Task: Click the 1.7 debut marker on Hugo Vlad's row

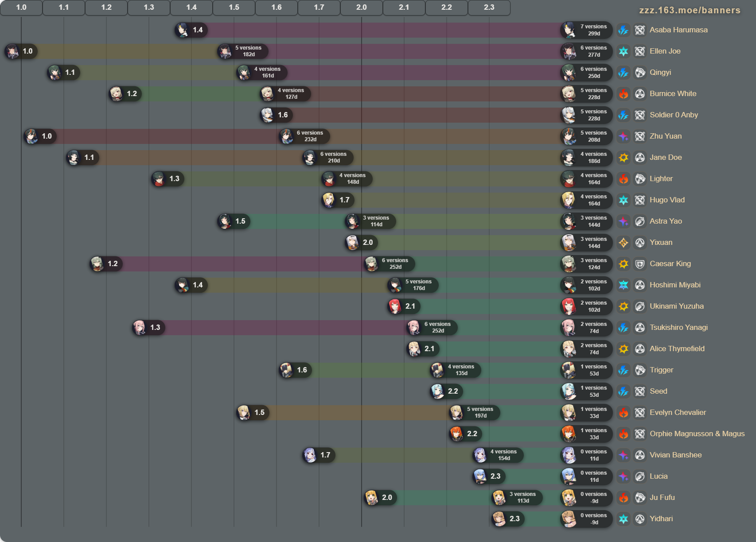Action: click(338, 200)
